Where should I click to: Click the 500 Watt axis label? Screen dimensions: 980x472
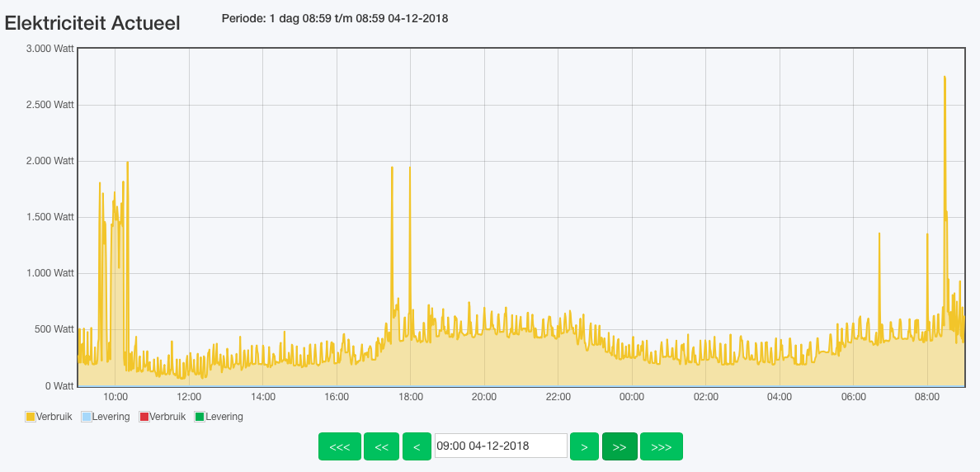(54, 329)
